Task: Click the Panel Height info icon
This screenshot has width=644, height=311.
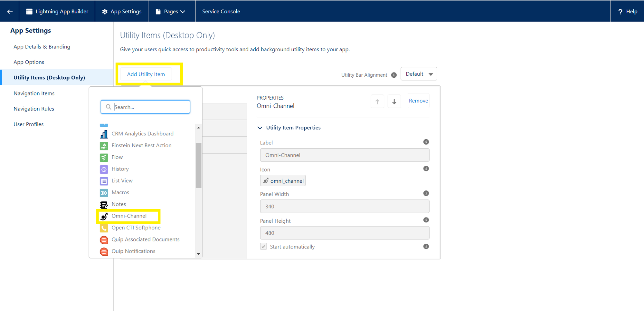Action: pyautogui.click(x=426, y=220)
